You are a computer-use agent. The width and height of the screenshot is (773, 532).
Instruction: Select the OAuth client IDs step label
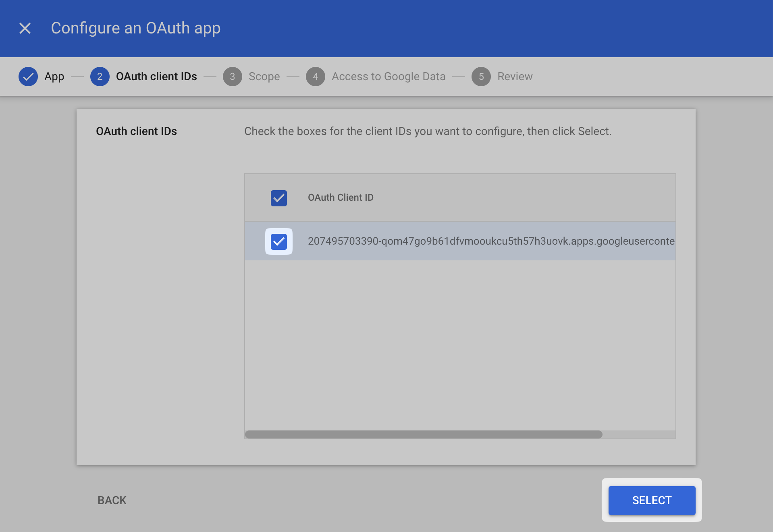(156, 77)
